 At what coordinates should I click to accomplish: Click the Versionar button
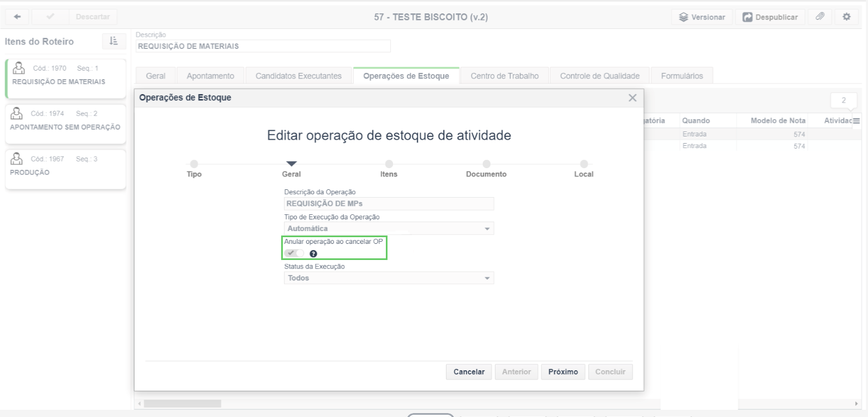(702, 17)
